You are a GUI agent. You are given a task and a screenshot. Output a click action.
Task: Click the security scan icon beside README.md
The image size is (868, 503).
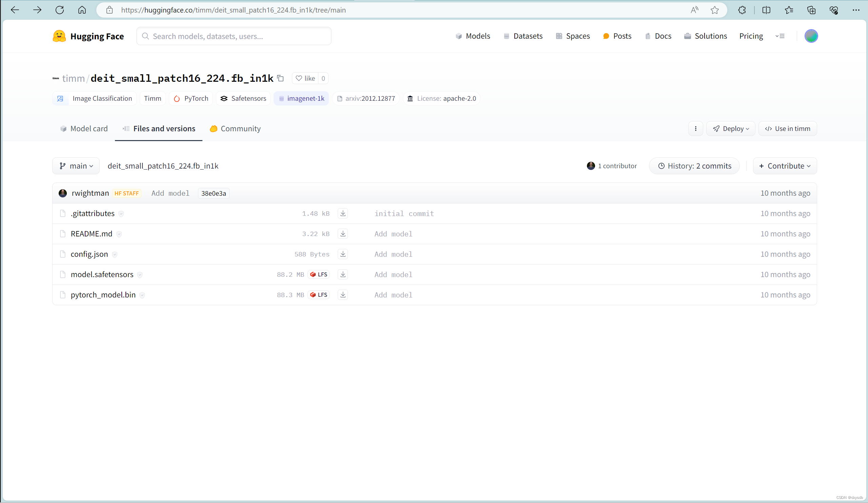click(119, 234)
